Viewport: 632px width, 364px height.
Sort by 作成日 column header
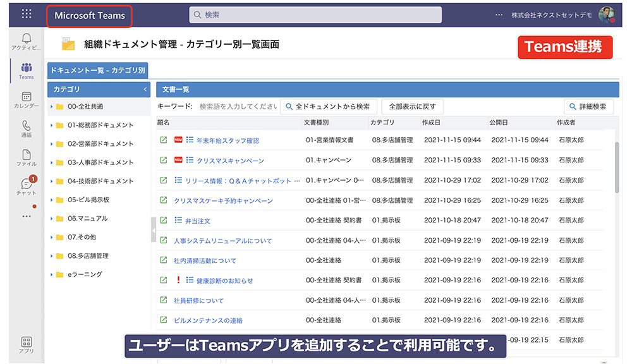coord(431,123)
